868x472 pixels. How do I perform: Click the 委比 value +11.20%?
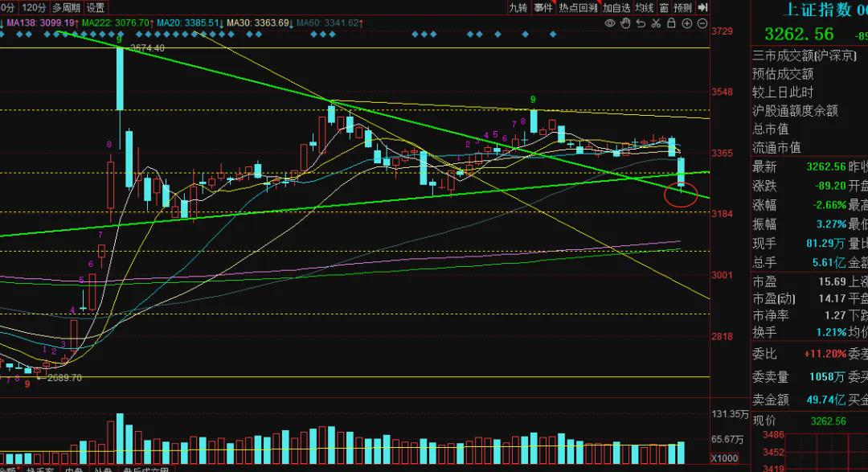click(825, 354)
